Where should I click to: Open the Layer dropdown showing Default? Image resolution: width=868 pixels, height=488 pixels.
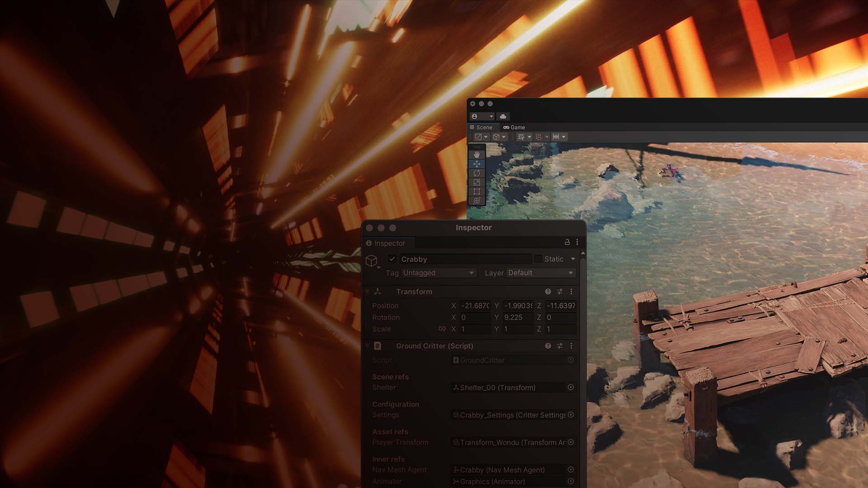(541, 273)
